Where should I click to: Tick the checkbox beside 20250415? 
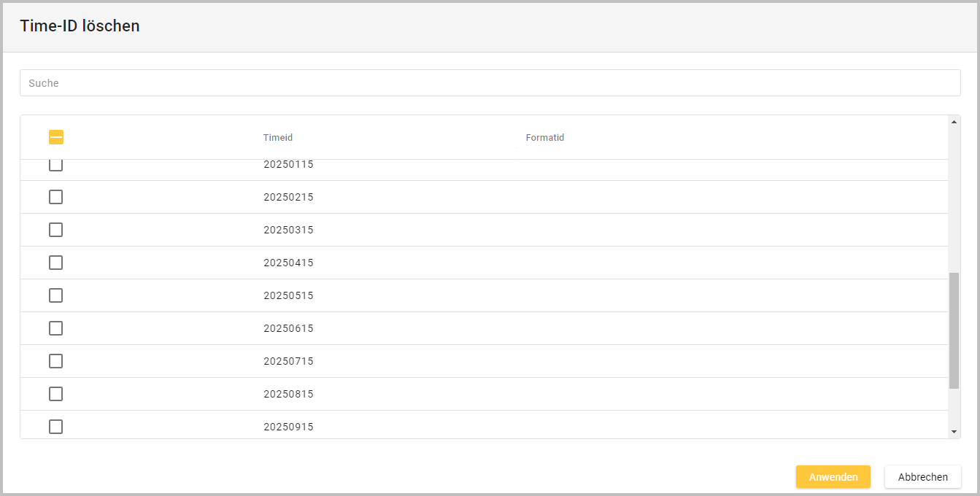point(55,263)
